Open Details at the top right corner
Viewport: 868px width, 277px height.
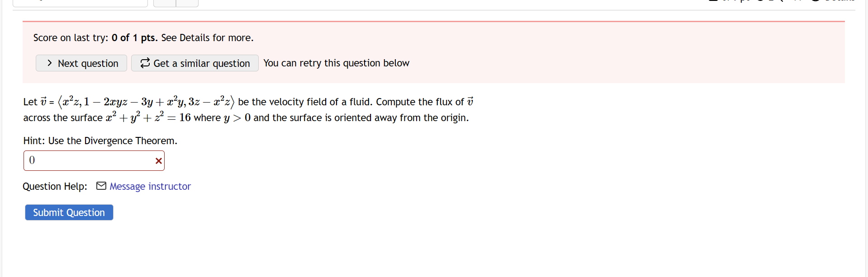(833, 1)
